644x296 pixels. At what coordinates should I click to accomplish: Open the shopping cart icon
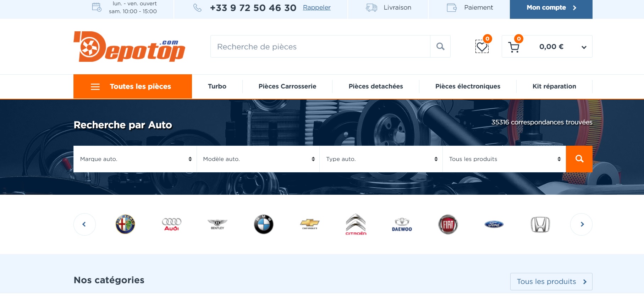click(513, 47)
